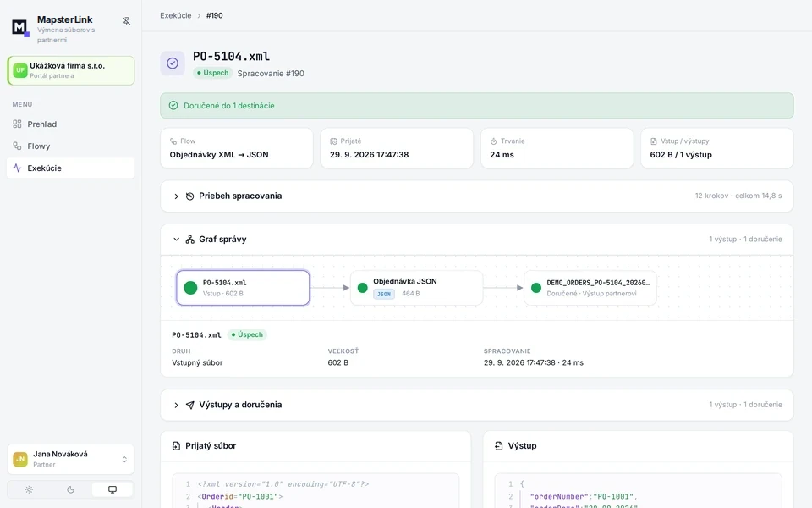The image size is (812, 508).
Task: Click green status dot on DEMO_ORDERS node
Action: tap(536, 288)
